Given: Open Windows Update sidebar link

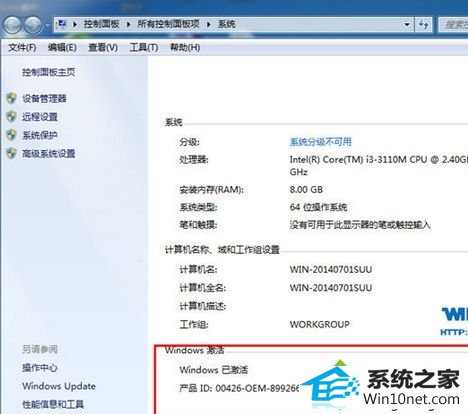Looking at the screenshot, I should click(x=59, y=386).
